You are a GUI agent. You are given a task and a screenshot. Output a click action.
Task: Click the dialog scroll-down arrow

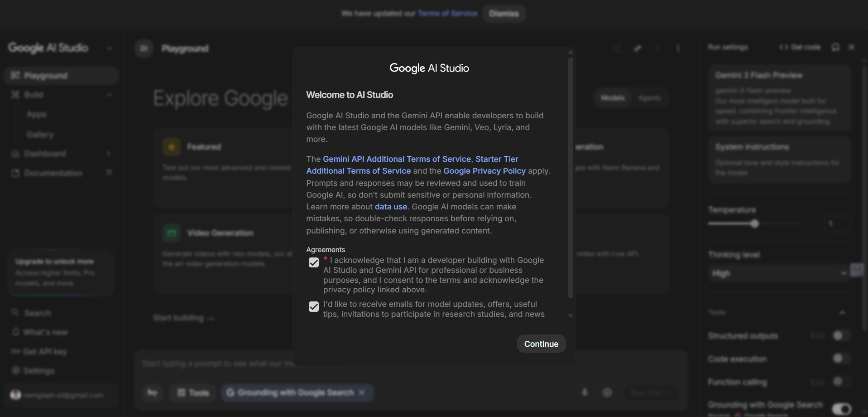point(571,316)
